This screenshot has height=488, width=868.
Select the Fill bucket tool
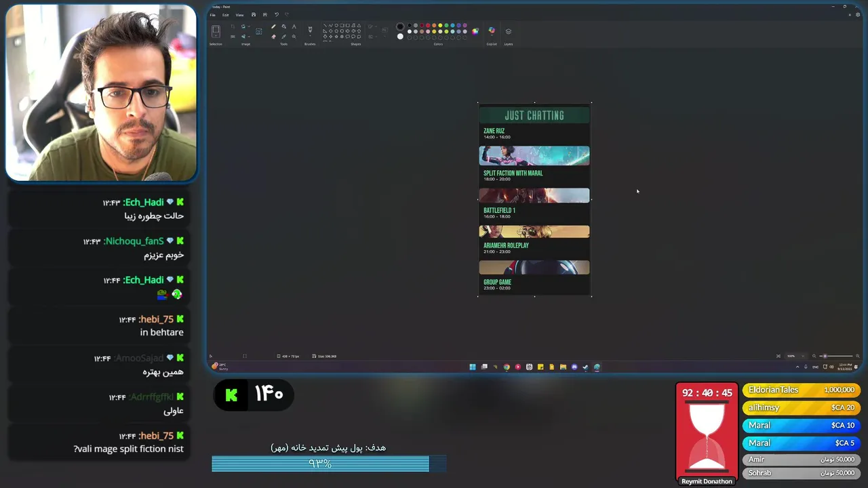[x=284, y=26]
